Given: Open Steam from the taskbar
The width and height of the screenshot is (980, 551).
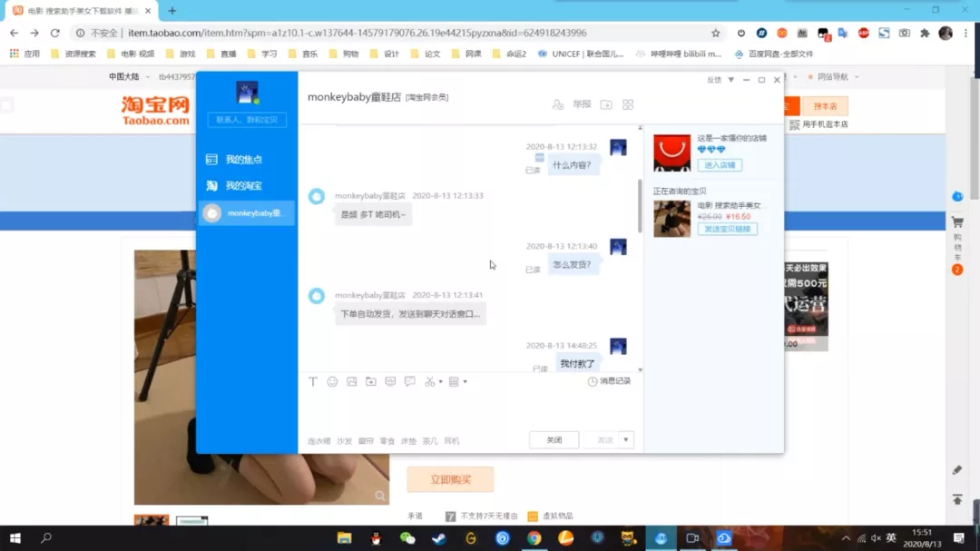Looking at the screenshot, I should click(439, 538).
